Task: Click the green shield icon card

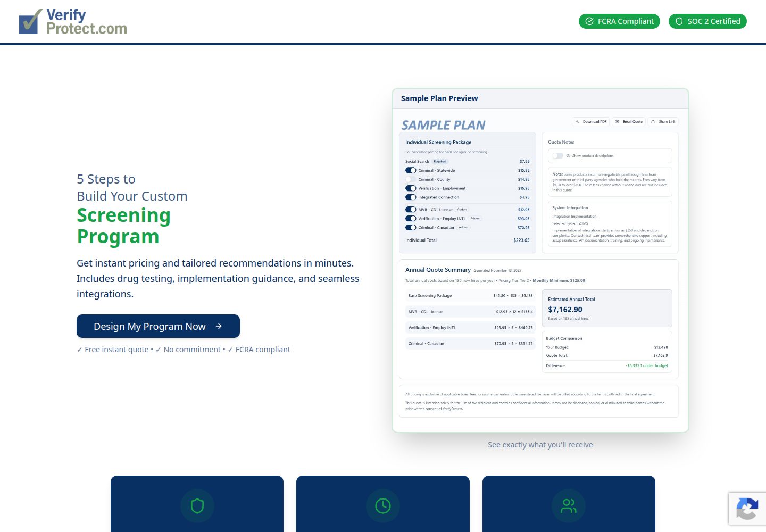Action: (197, 504)
